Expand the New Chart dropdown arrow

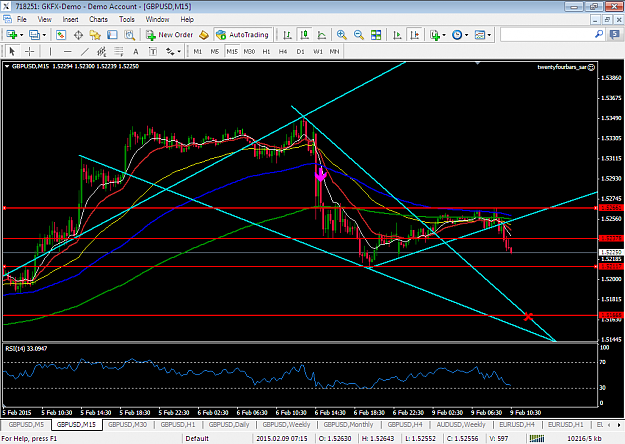click(x=22, y=35)
